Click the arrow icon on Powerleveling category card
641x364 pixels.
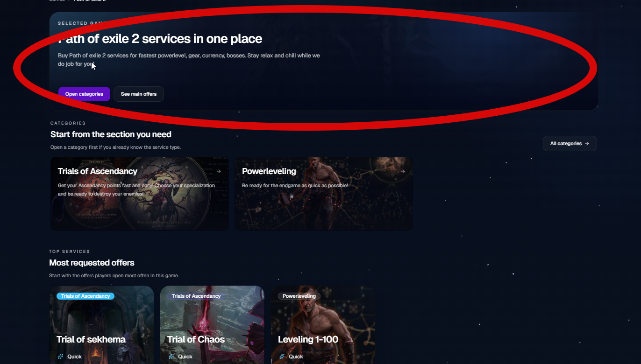(x=403, y=171)
